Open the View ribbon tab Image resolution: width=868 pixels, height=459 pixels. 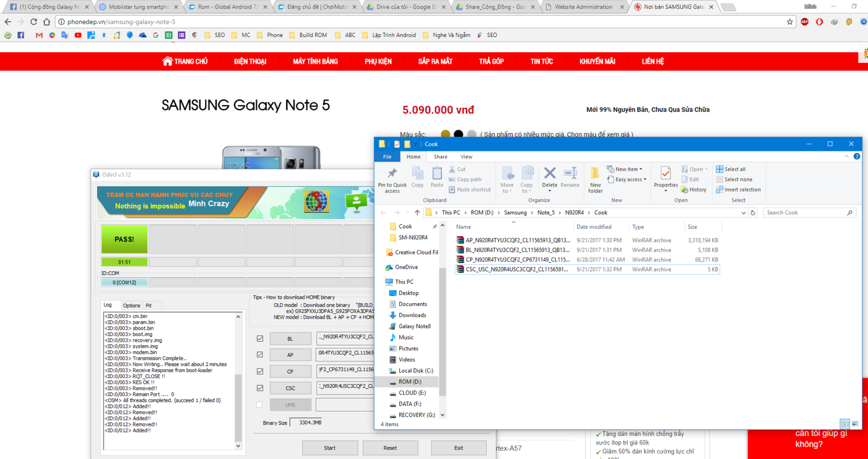point(466,157)
